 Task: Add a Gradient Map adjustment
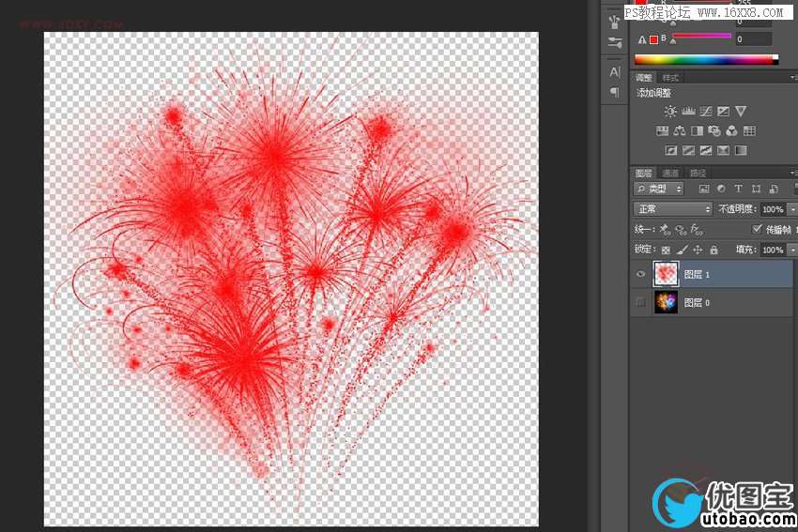click(x=741, y=150)
